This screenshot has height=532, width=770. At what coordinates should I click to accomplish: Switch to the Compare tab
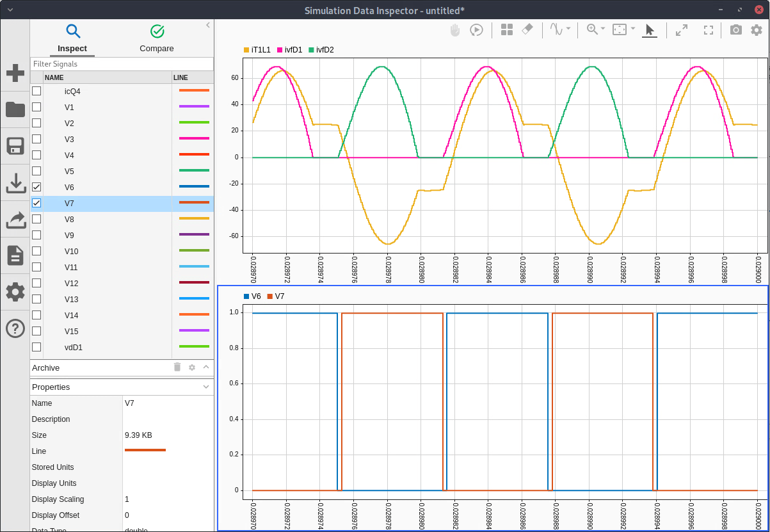(x=157, y=38)
